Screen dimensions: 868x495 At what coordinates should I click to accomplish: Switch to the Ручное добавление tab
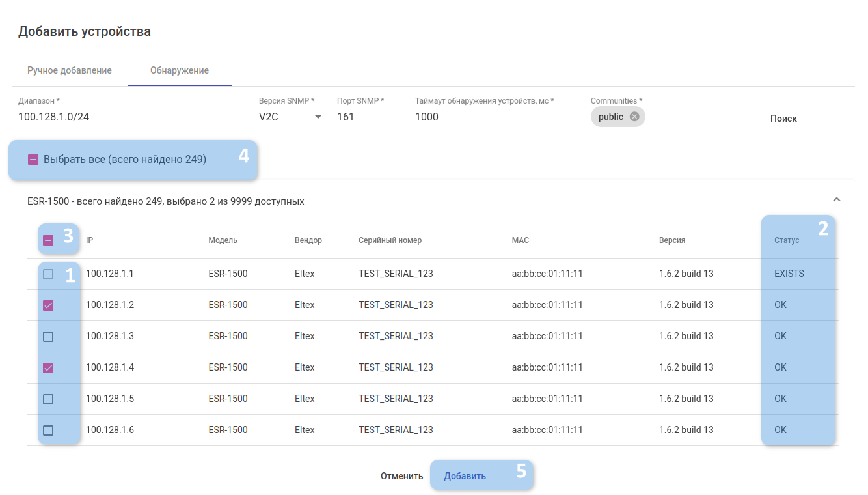(x=70, y=70)
